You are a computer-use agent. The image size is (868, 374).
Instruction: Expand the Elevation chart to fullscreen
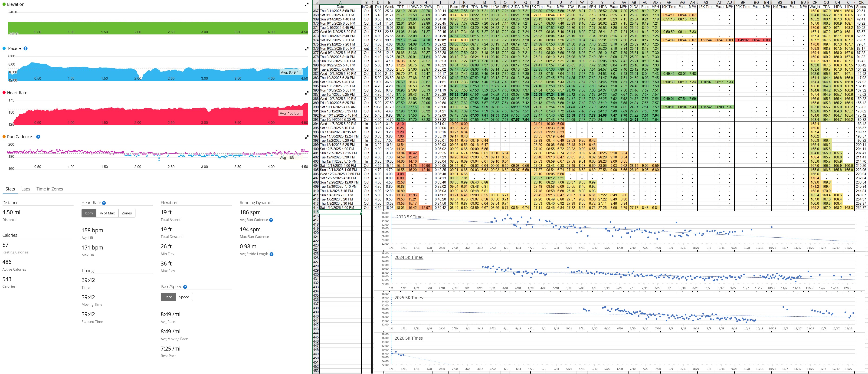(x=307, y=5)
